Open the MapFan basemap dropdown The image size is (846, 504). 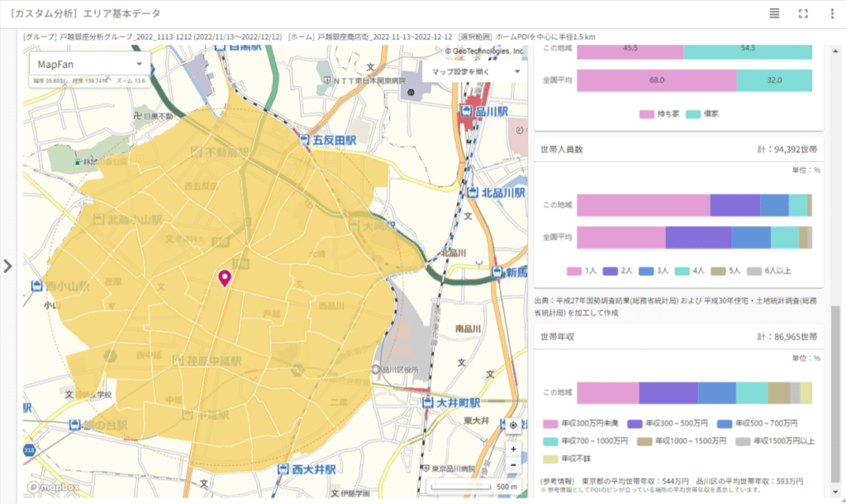pyautogui.click(x=89, y=64)
